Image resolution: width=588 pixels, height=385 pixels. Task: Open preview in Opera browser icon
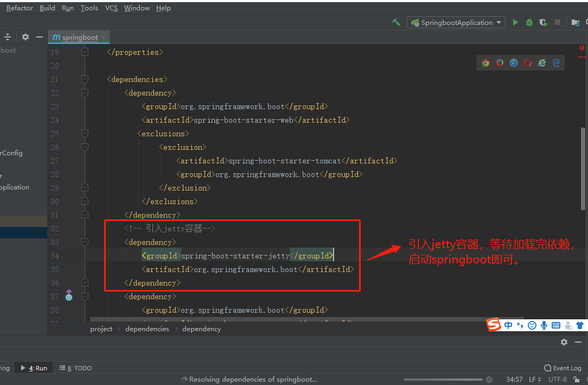[x=528, y=63]
